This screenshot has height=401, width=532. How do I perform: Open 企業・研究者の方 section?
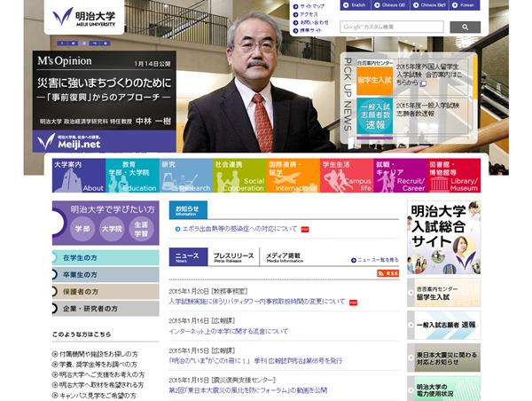point(106,309)
